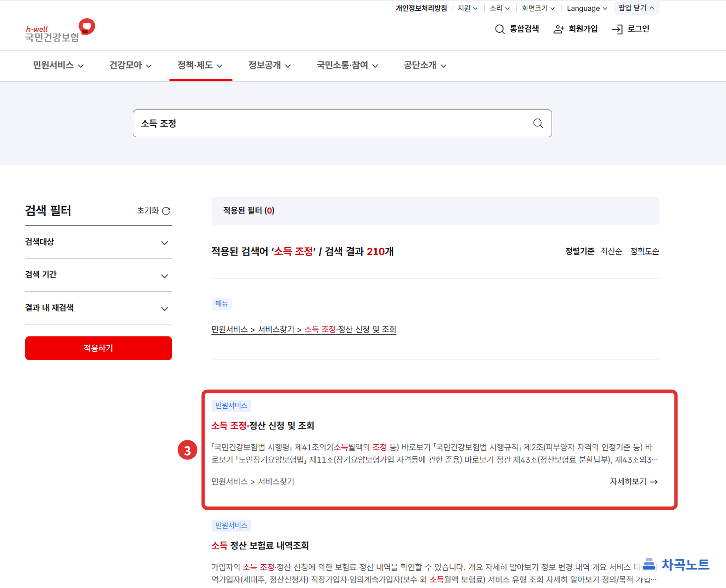Image resolution: width=726 pixels, height=588 pixels.
Task: Sort results by 최신순
Action: pos(611,252)
